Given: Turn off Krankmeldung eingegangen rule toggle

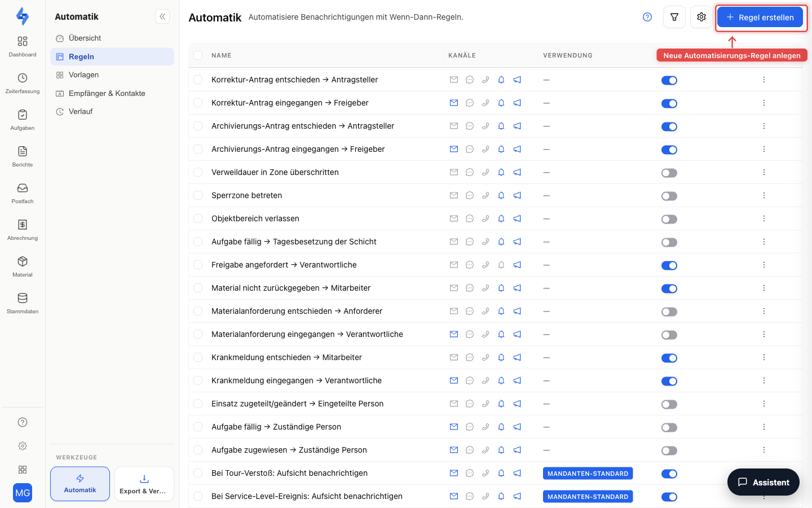Looking at the screenshot, I should [x=669, y=381].
